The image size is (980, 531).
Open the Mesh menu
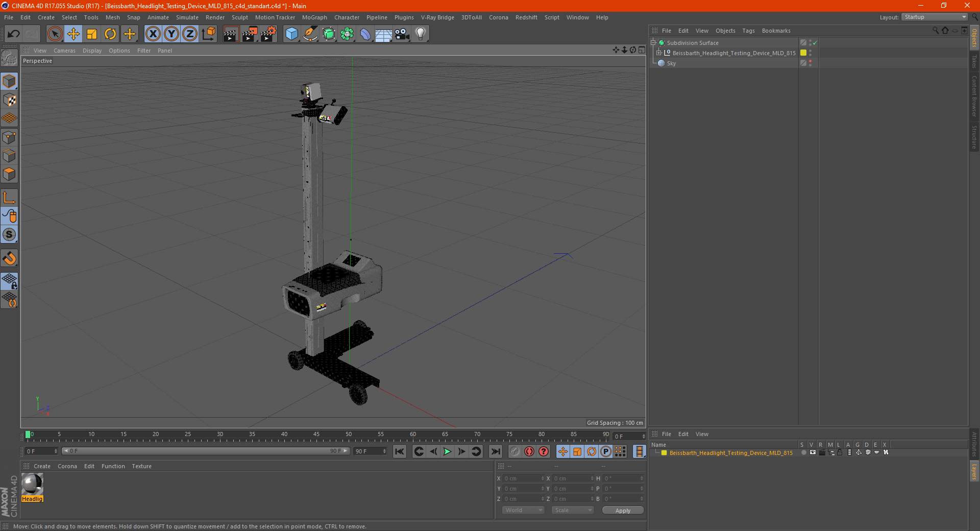coord(112,17)
